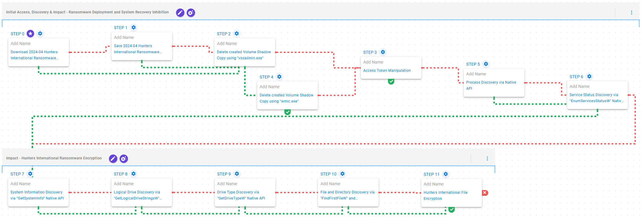Click the pencil edit icon for Initial Access phase
Image resolution: width=644 pixels, height=219 pixels.
tap(180, 13)
